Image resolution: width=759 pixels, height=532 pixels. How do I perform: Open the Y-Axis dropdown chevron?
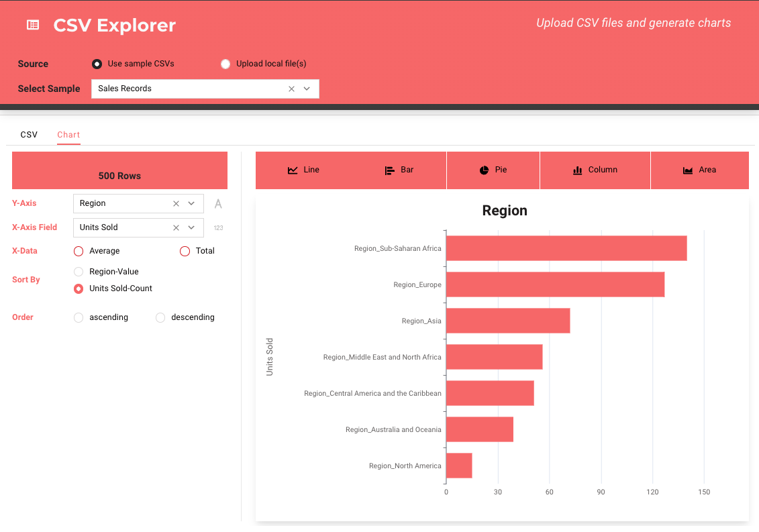(191, 203)
